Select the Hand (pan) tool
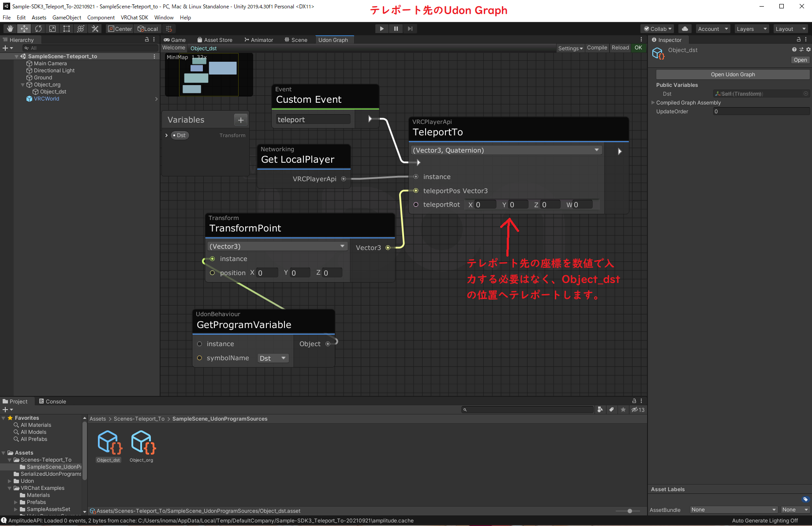Viewport: 812px width, 526px height. click(x=9, y=28)
